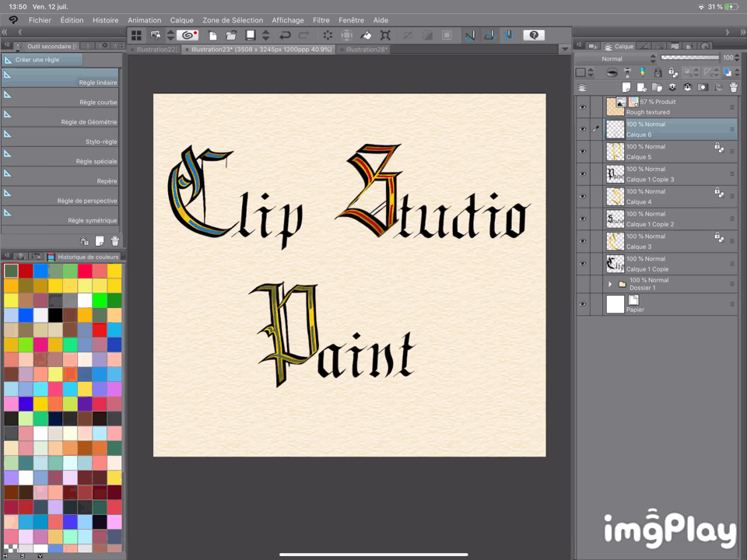Click the Create layer mask icon
Screen dimensions: 747x560
click(x=703, y=87)
